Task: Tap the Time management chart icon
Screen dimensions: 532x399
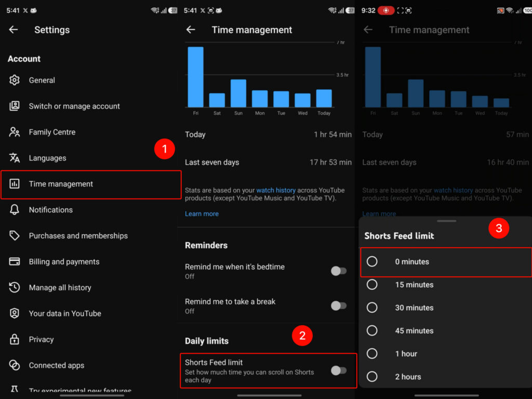Action: tap(14, 184)
